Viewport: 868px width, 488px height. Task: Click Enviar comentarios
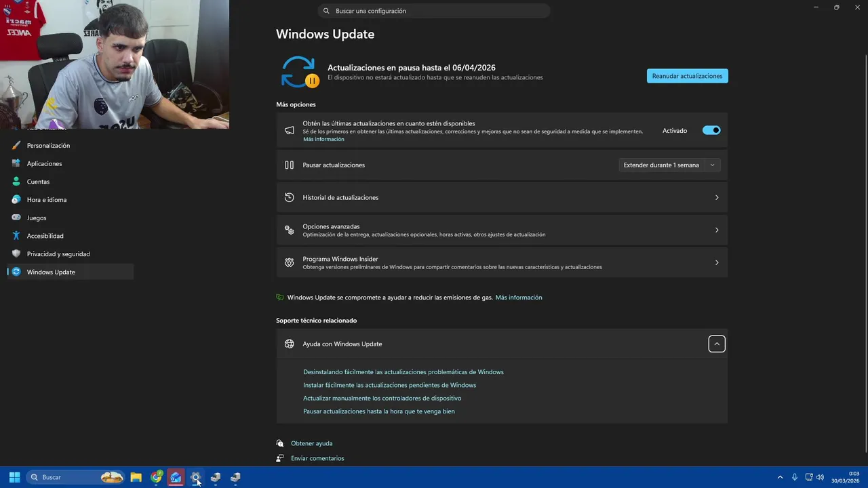point(317,458)
